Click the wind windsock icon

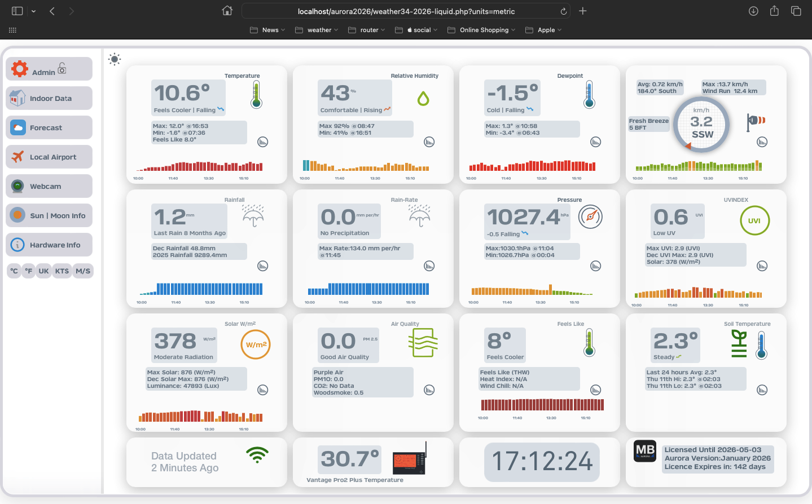[755, 121]
